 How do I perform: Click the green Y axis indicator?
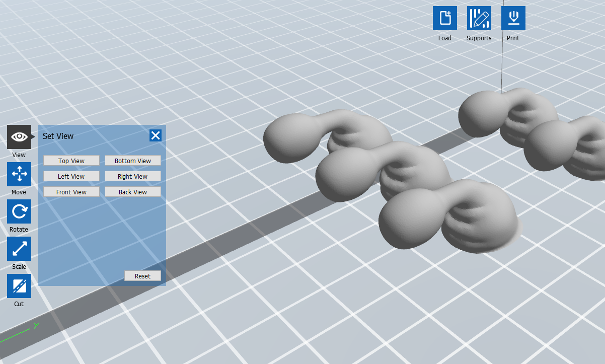point(19,333)
